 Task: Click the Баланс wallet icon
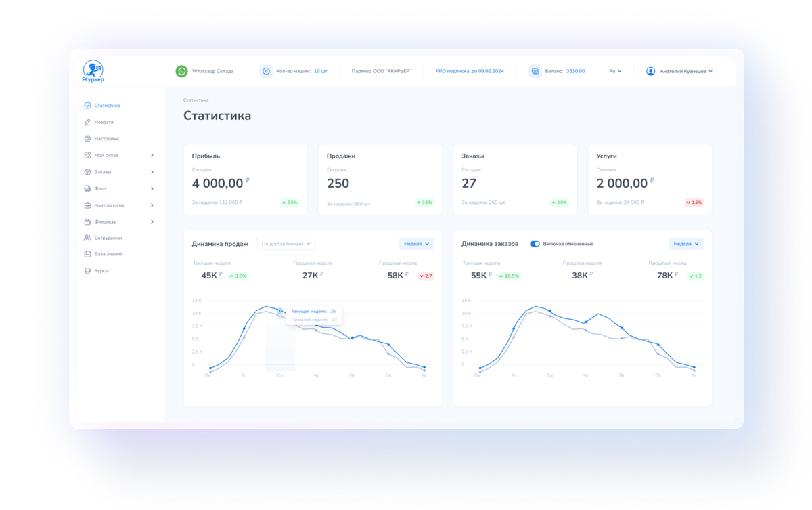click(535, 71)
